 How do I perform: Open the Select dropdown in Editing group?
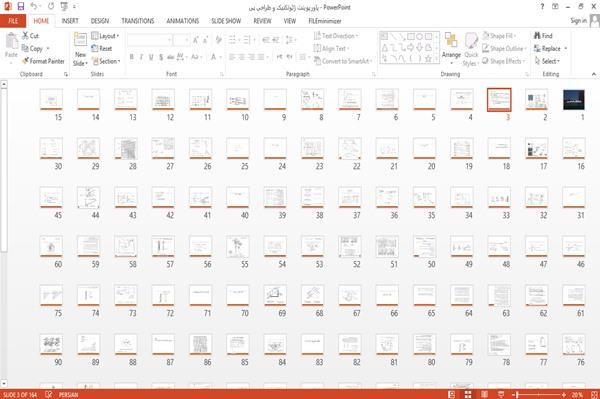[547, 61]
